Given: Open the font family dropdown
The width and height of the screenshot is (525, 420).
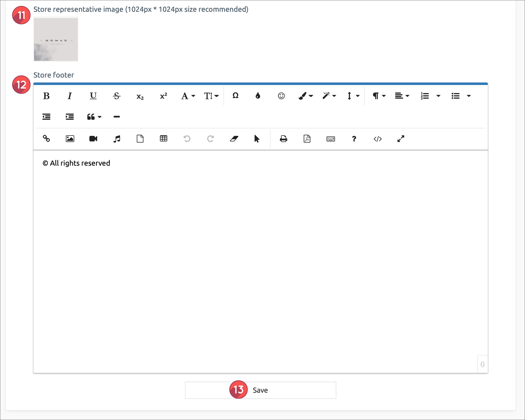Looking at the screenshot, I should pos(188,96).
